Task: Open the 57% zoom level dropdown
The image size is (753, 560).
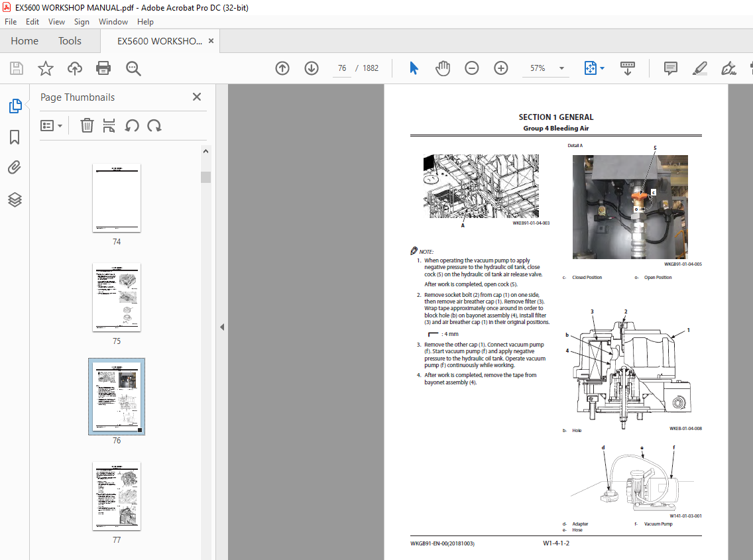Action: coord(562,68)
